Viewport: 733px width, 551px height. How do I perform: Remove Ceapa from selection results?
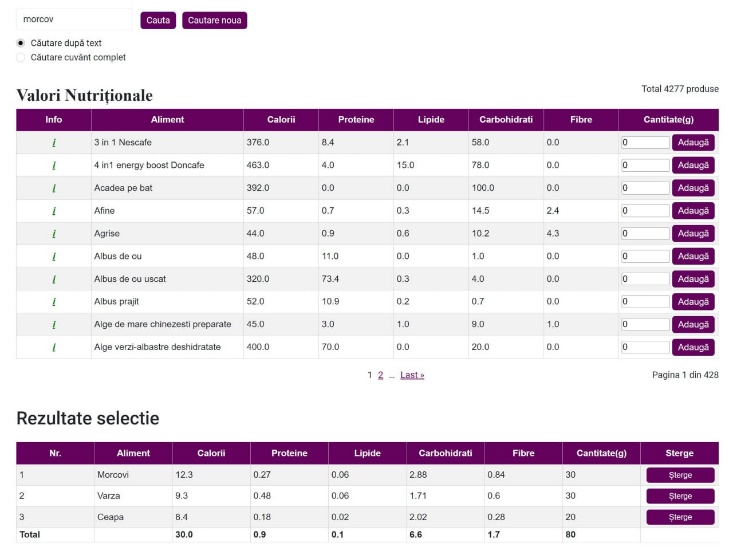tap(680, 517)
